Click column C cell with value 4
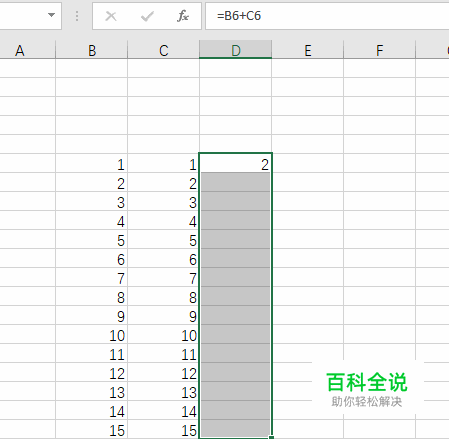 click(164, 220)
